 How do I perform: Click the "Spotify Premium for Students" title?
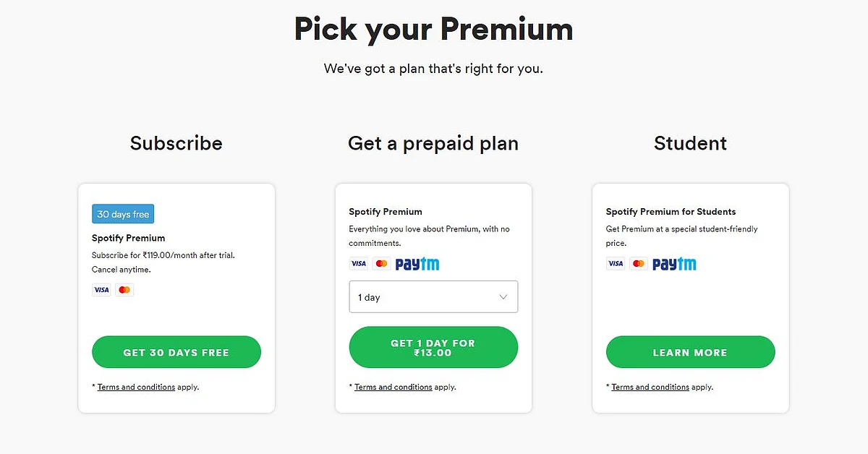[x=671, y=212]
